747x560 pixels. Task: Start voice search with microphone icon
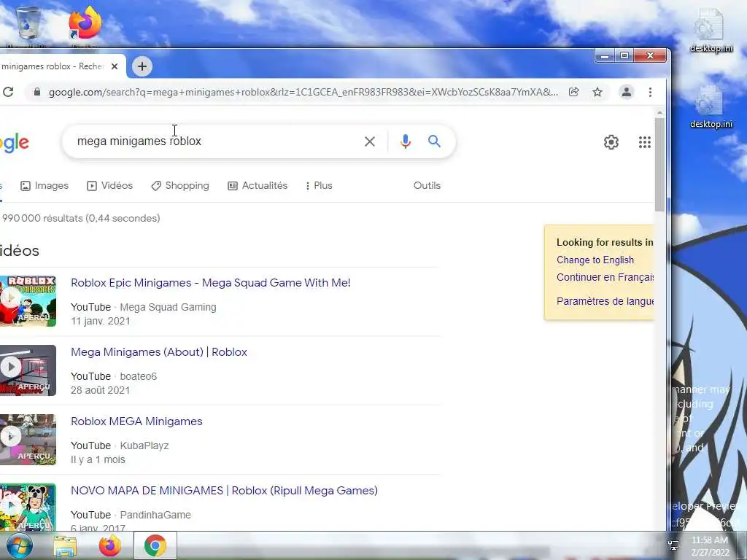(406, 141)
